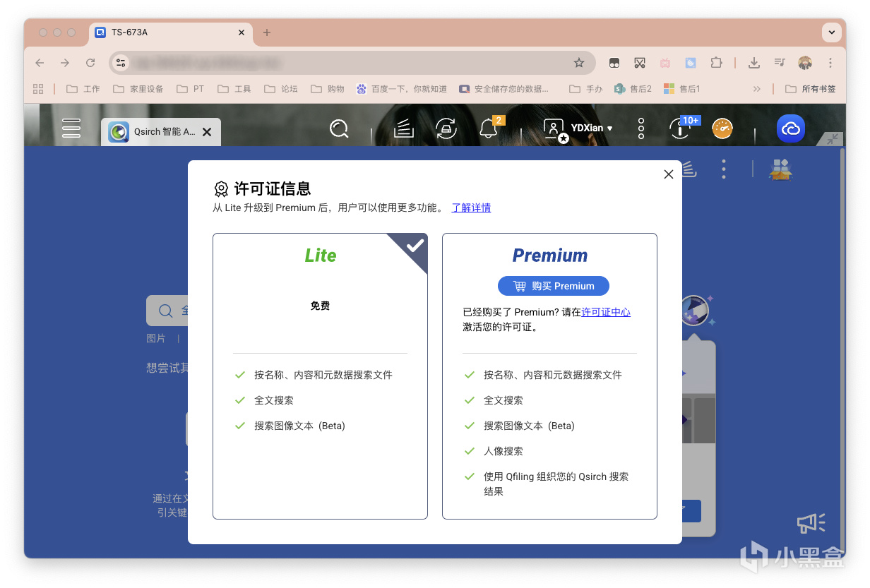Open the media control music icon
870x588 pixels.
(x=780, y=63)
